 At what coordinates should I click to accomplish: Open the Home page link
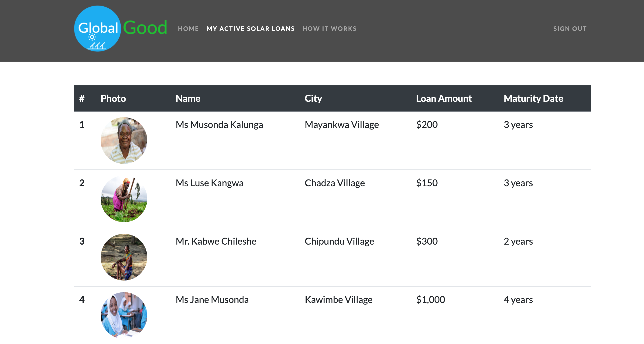[188, 28]
